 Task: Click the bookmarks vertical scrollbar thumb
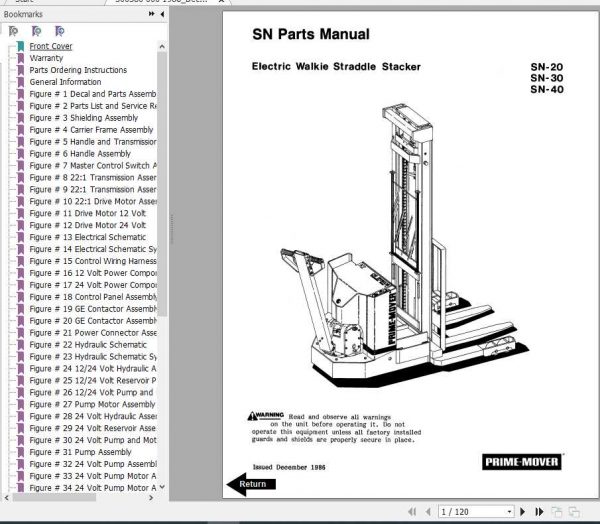[x=162, y=184]
